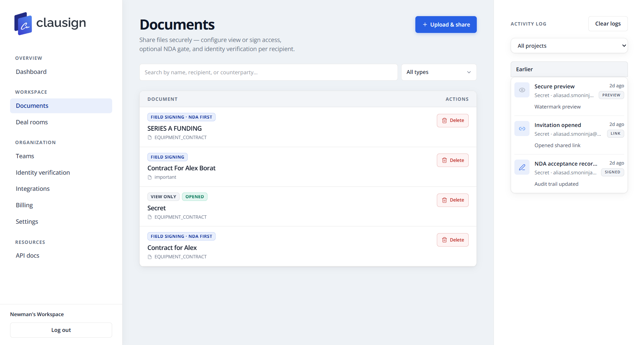Click Watermark preview text
Viewport: 644px width, 345px height.
[557, 107]
